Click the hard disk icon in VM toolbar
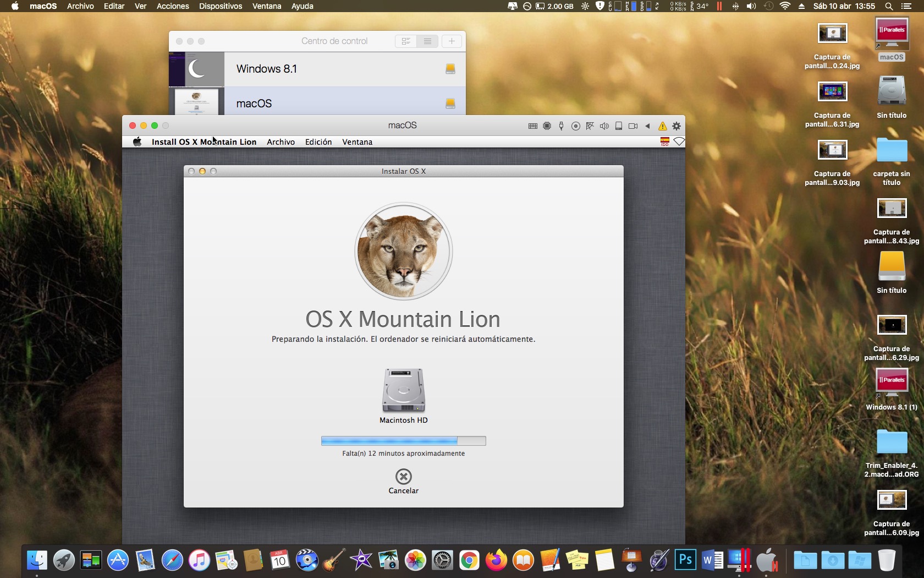Viewport: 924px width, 578px height. 619,126
